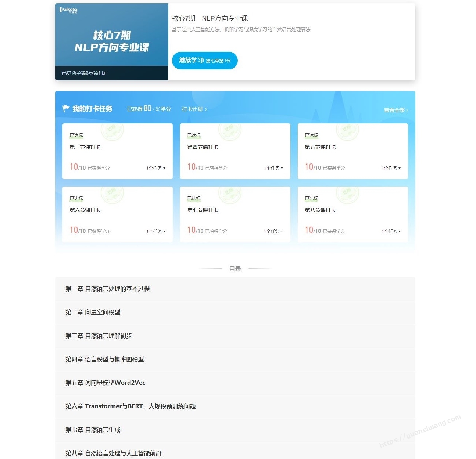Open chapter 第七章 自然语言生成
The image size is (476, 459).
pos(235,430)
